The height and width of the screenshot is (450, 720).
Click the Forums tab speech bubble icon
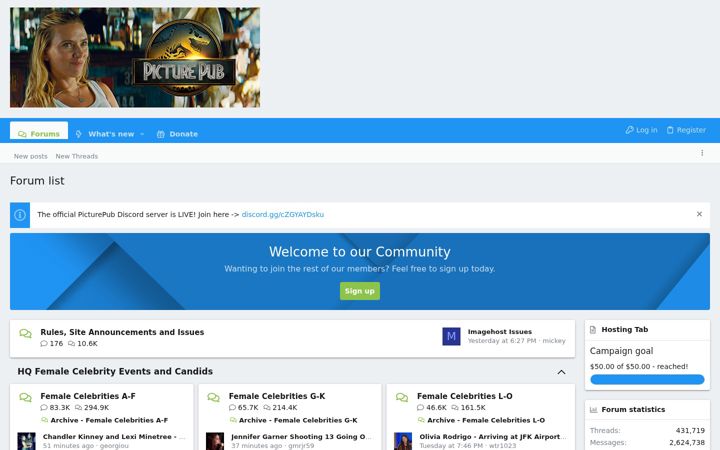pyautogui.click(x=22, y=134)
